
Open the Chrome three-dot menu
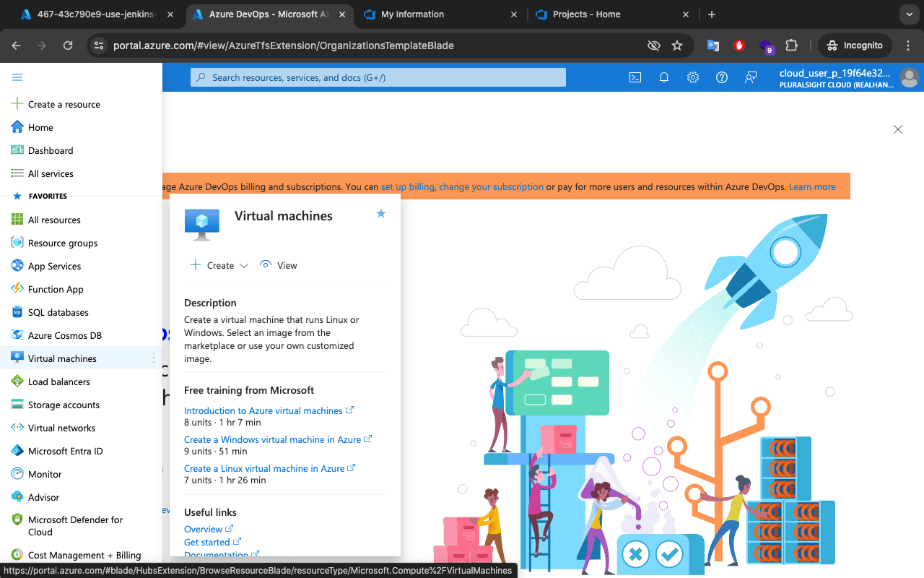tap(908, 46)
